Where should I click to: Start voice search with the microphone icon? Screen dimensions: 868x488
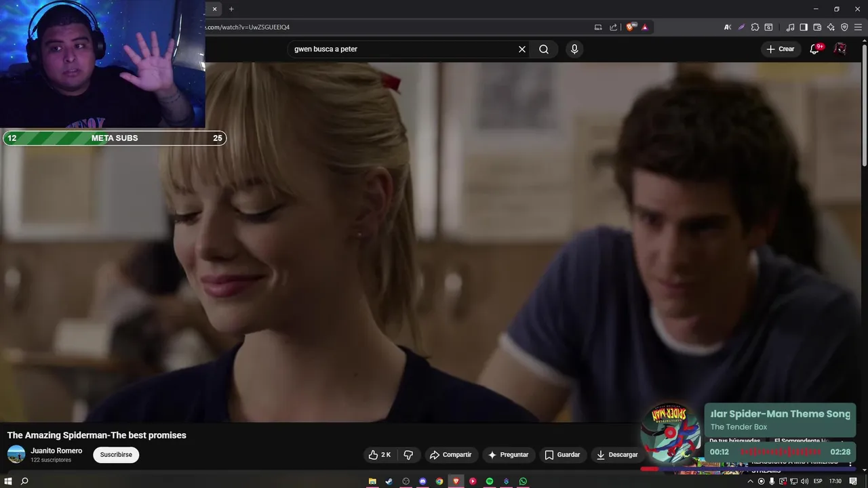tap(574, 49)
